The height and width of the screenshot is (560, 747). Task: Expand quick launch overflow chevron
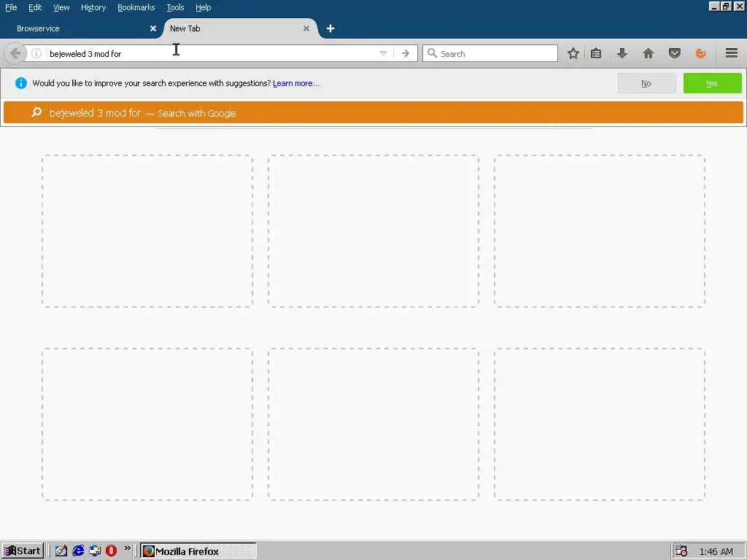(127, 548)
